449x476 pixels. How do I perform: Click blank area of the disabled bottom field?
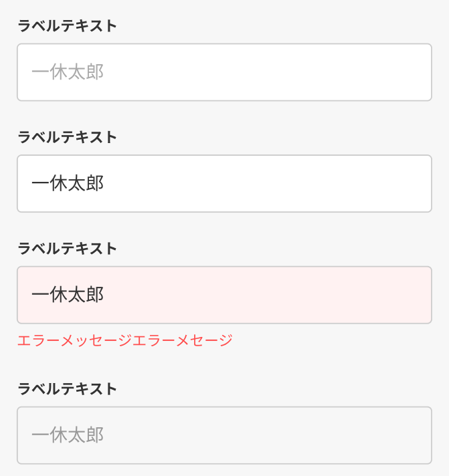(x=268, y=435)
